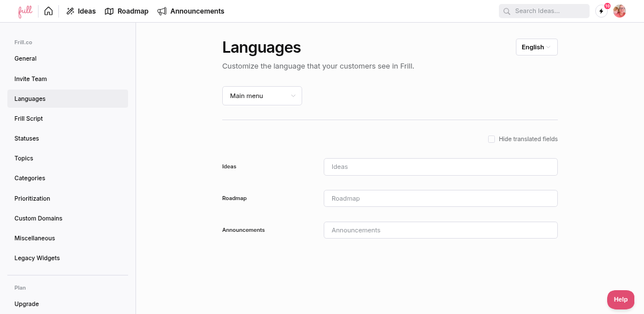Open Statuses settings
Screen dimensions: 644x314
coord(68,139)
